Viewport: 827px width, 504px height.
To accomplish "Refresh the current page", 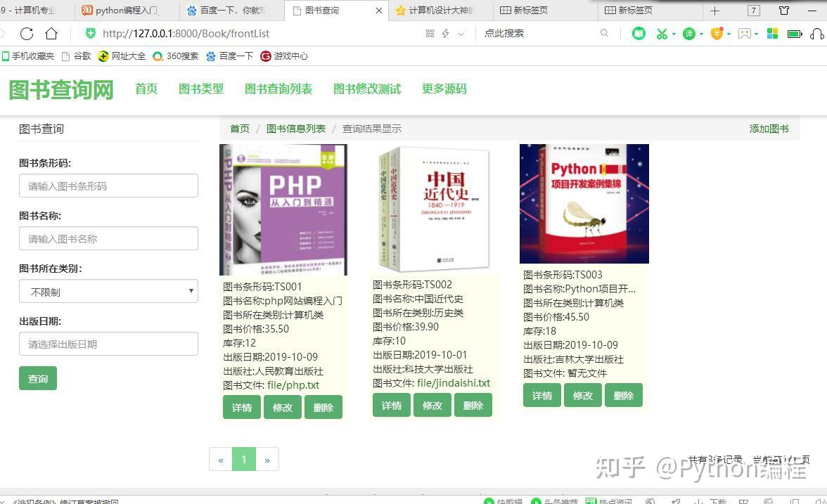I will [x=27, y=33].
